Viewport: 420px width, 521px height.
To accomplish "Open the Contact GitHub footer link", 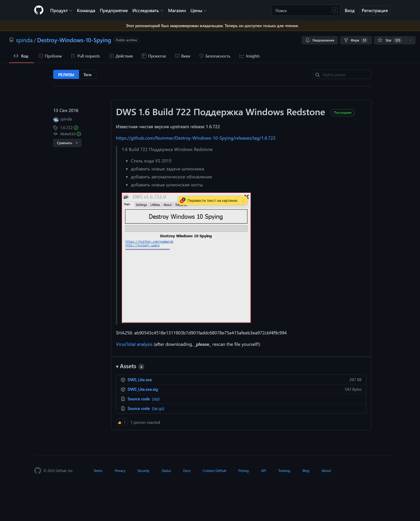I will pos(215,471).
